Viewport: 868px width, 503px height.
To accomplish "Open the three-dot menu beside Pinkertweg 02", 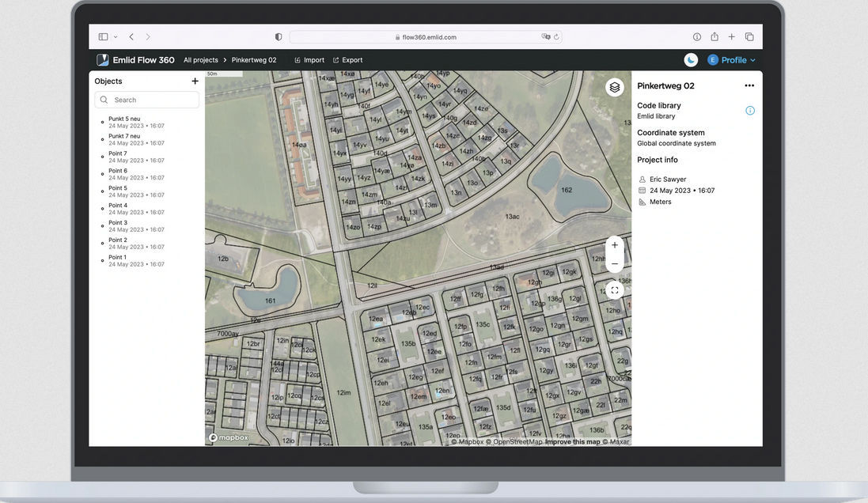I will point(749,85).
